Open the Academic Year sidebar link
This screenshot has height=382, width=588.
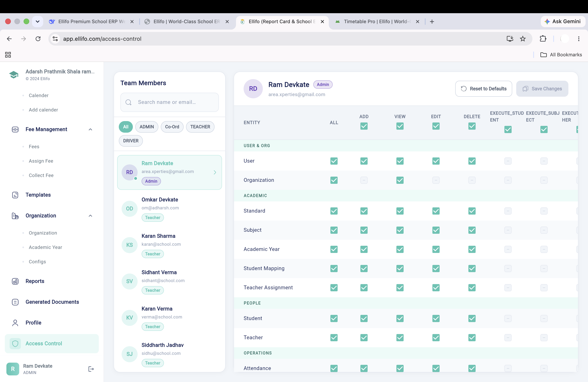45,247
